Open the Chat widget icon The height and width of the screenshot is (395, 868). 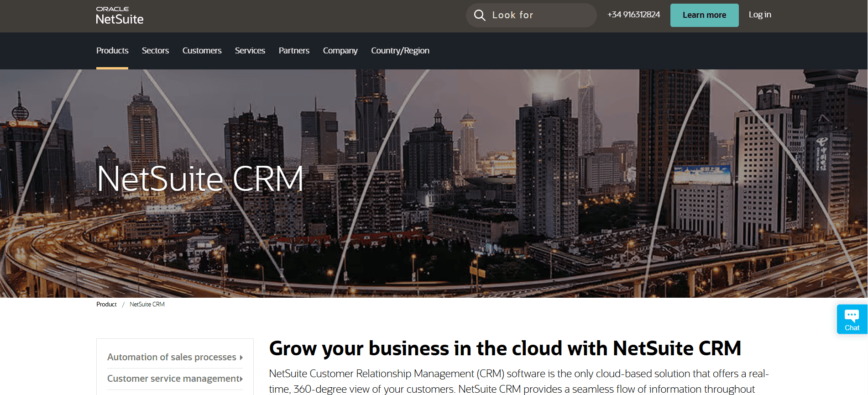click(x=852, y=319)
